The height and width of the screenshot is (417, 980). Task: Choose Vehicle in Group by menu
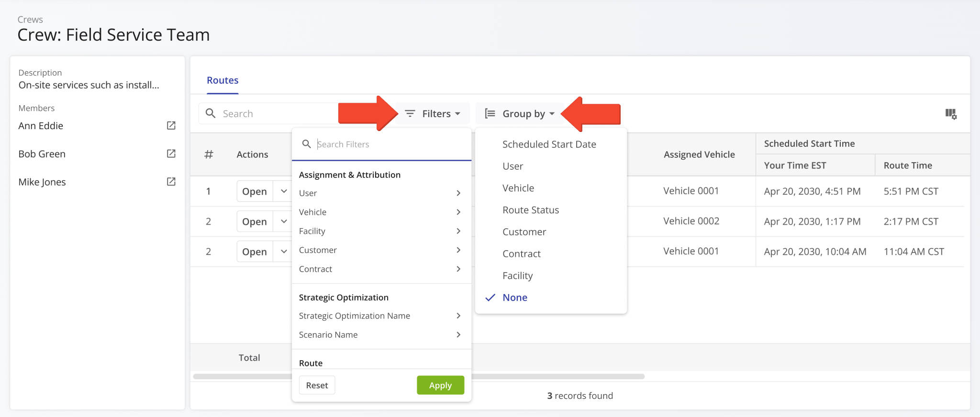[518, 188]
